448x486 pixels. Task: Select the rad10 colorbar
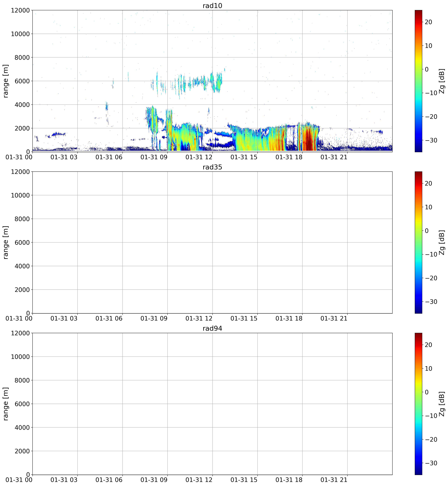point(418,81)
